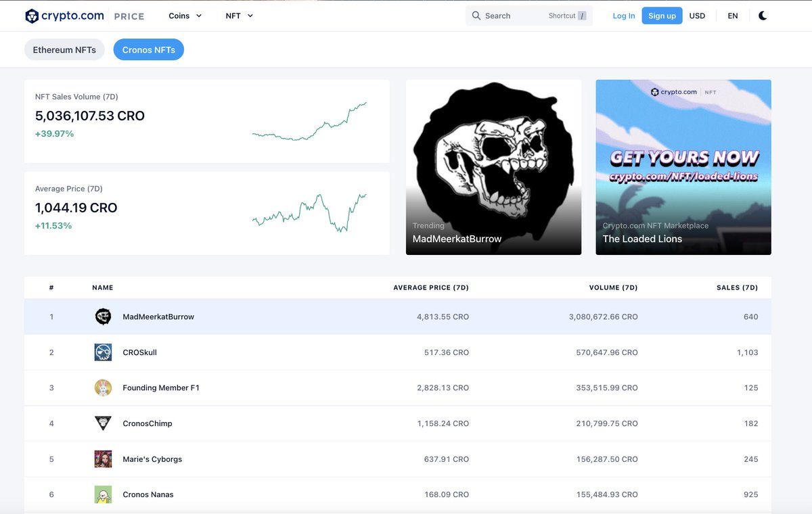Click the 570,647.96 CRO volume cell
Viewport: 812px width, 514px height.
click(607, 352)
